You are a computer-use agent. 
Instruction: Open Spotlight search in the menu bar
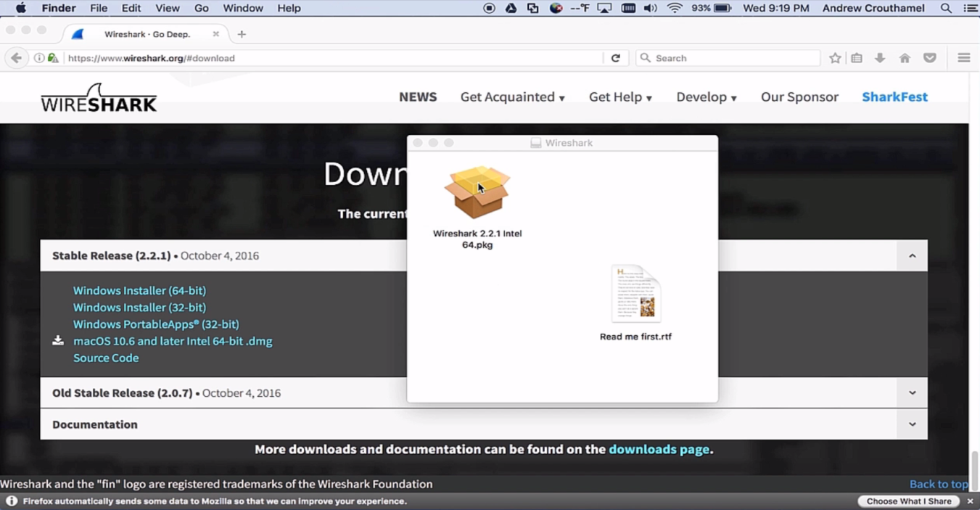coord(946,9)
